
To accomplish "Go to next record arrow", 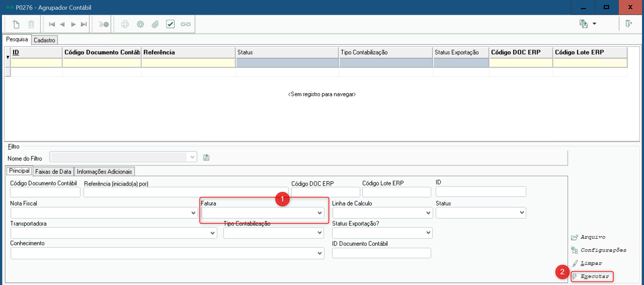I will (x=73, y=24).
